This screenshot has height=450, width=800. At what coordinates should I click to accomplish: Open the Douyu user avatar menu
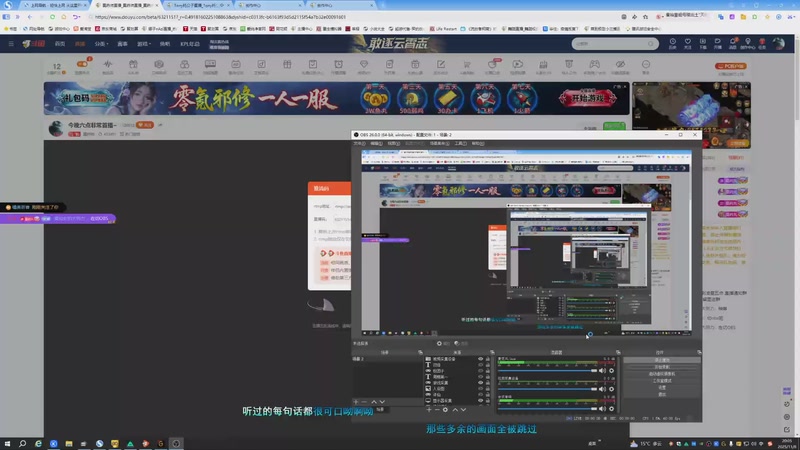coord(779,44)
